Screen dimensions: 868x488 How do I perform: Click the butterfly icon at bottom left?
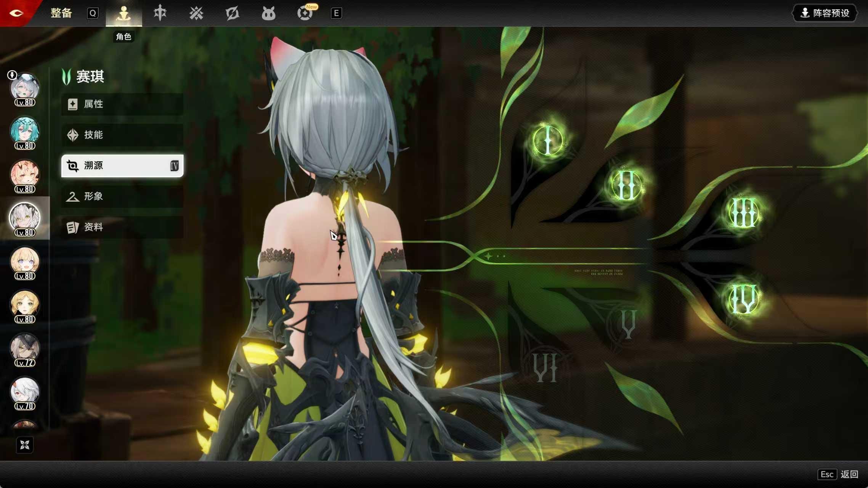(x=25, y=445)
